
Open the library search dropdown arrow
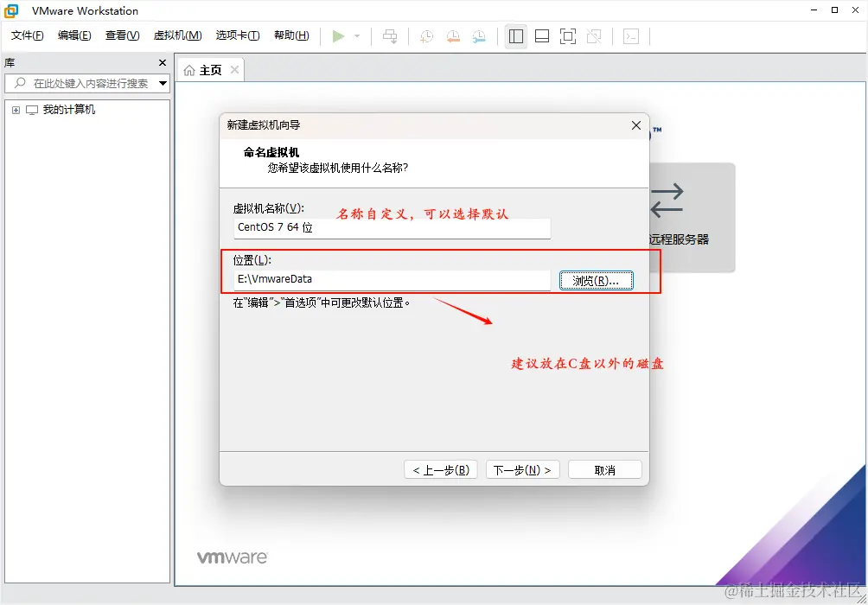[x=163, y=84]
